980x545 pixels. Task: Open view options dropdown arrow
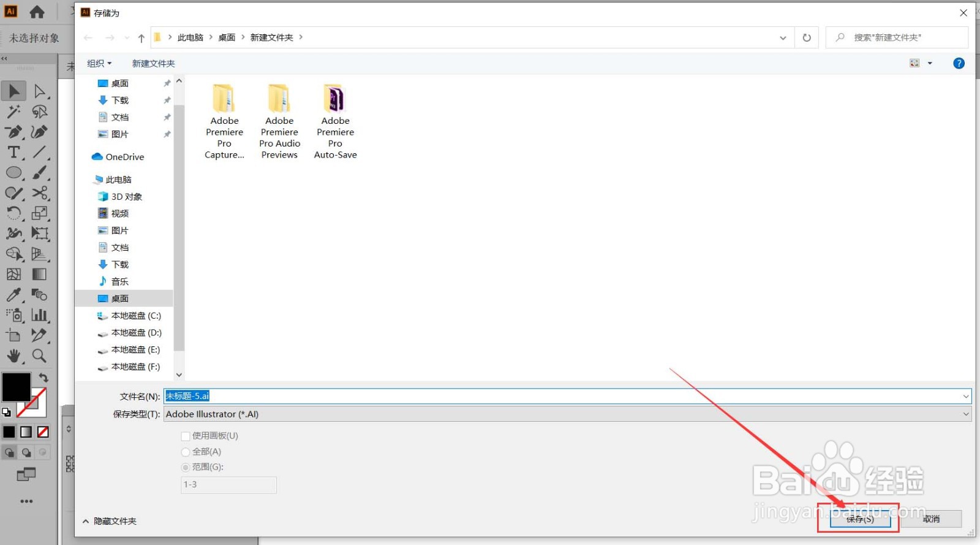point(930,63)
